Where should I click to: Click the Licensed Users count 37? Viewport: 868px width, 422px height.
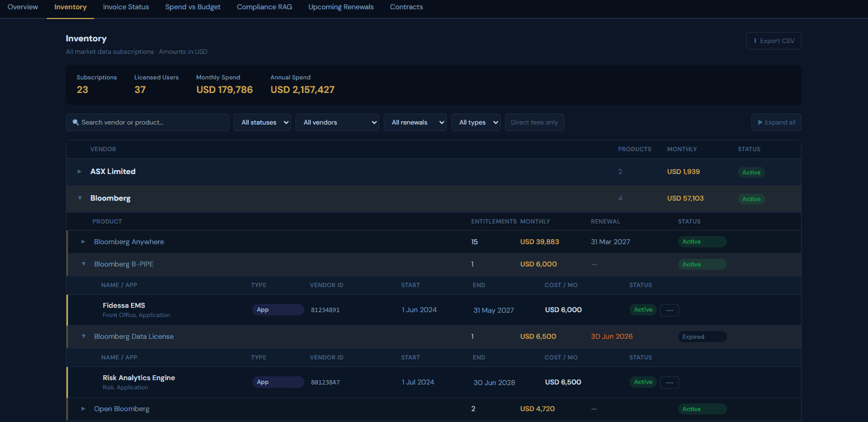pyautogui.click(x=140, y=90)
